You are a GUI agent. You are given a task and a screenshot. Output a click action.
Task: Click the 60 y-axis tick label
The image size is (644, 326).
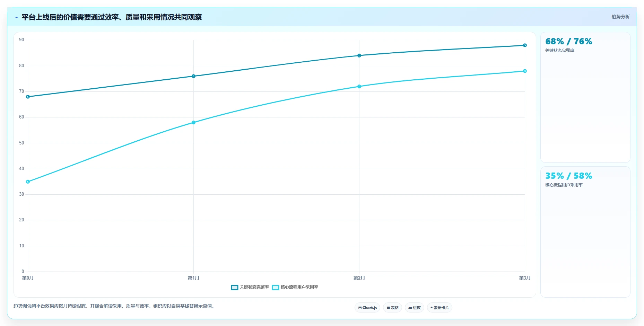[x=21, y=117]
